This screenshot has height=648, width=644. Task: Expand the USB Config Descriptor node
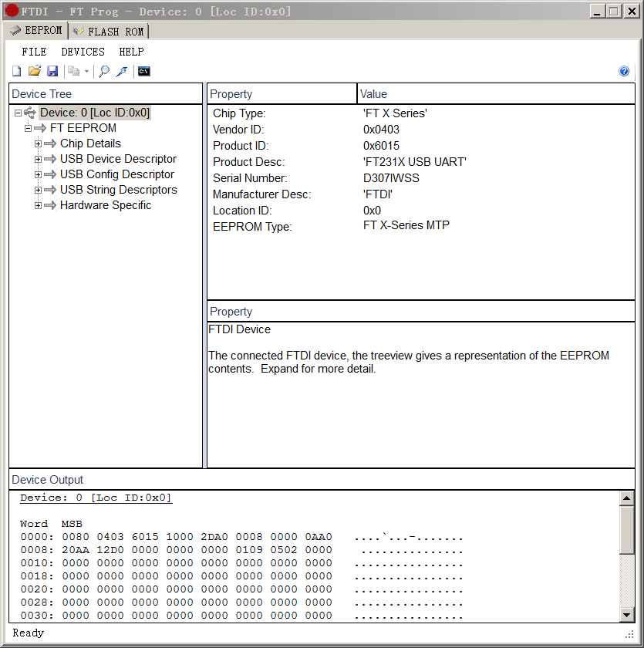[38, 174]
